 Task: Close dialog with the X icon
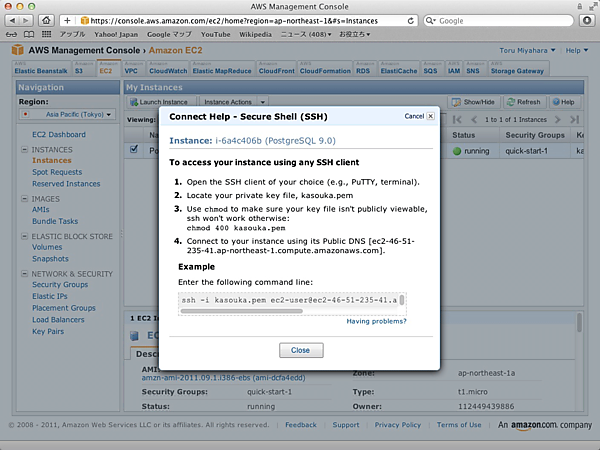pos(430,116)
